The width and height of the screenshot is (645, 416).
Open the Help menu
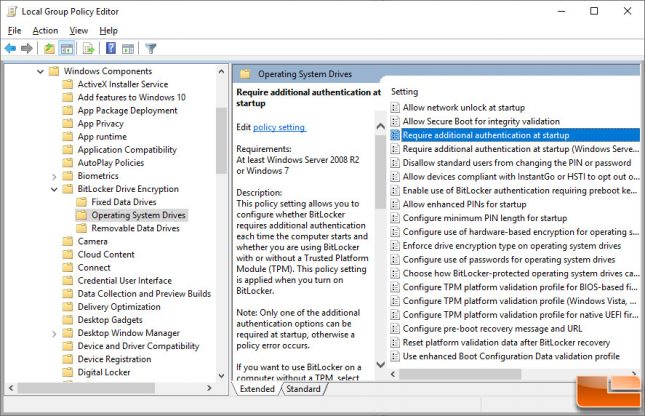pos(108,30)
